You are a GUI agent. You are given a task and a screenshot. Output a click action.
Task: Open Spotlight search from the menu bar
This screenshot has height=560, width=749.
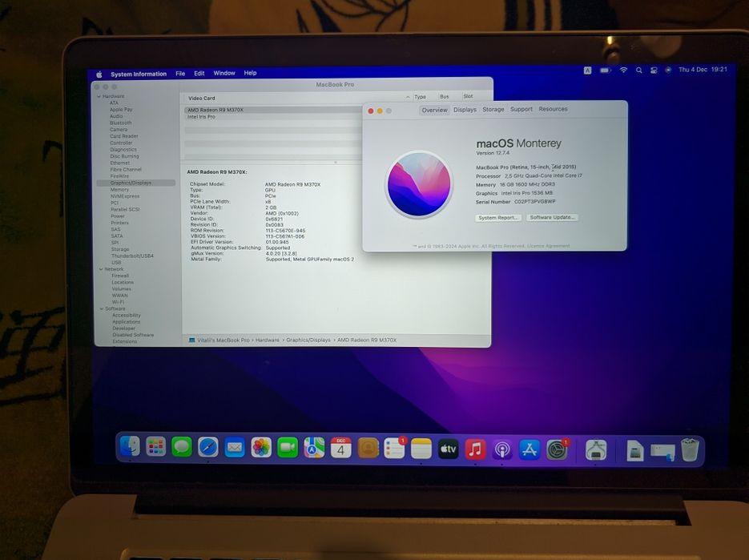(638, 71)
